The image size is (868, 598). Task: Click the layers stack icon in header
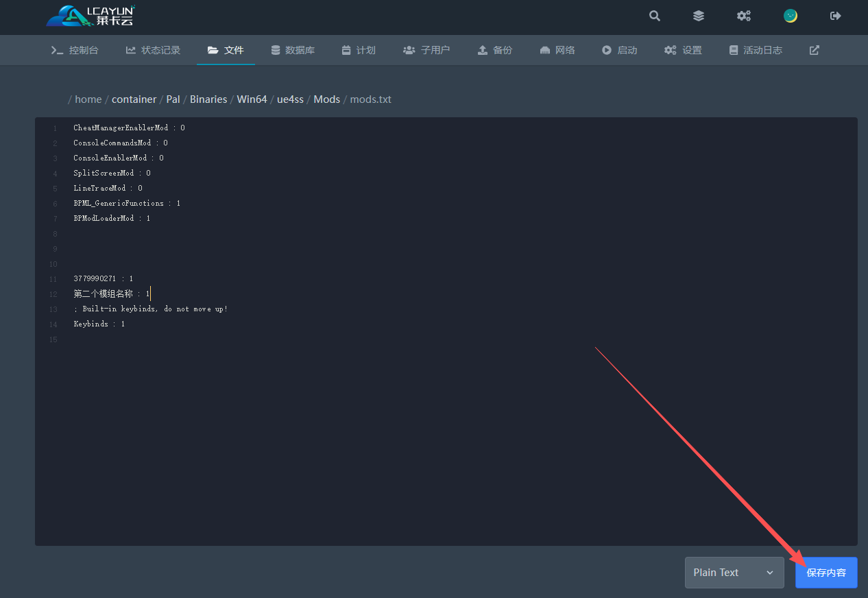pyautogui.click(x=698, y=16)
